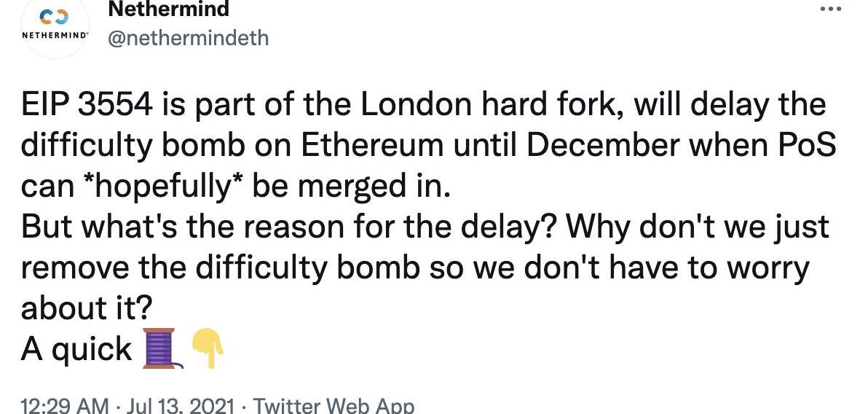The width and height of the screenshot is (868, 414).
Task: Open the @nethermindeth handle link
Action: tap(188, 38)
